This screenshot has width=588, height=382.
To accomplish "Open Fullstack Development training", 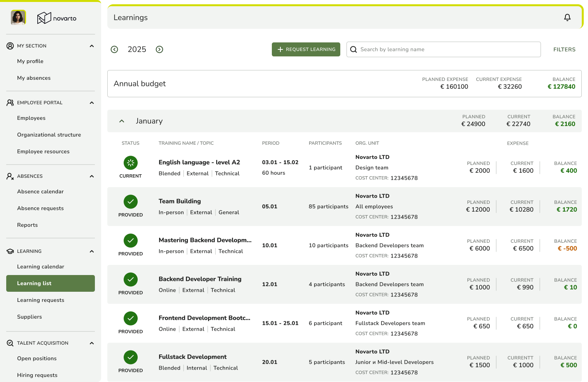I will pos(192,357).
